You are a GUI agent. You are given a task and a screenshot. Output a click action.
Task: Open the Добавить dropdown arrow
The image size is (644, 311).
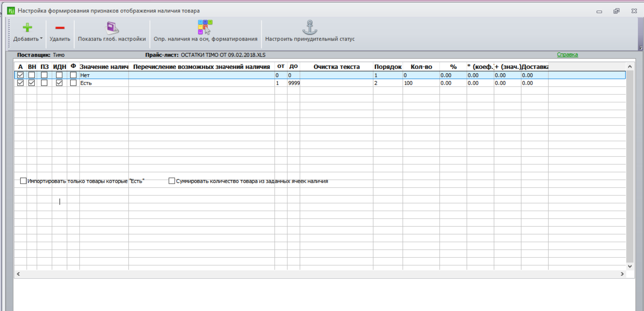point(41,38)
